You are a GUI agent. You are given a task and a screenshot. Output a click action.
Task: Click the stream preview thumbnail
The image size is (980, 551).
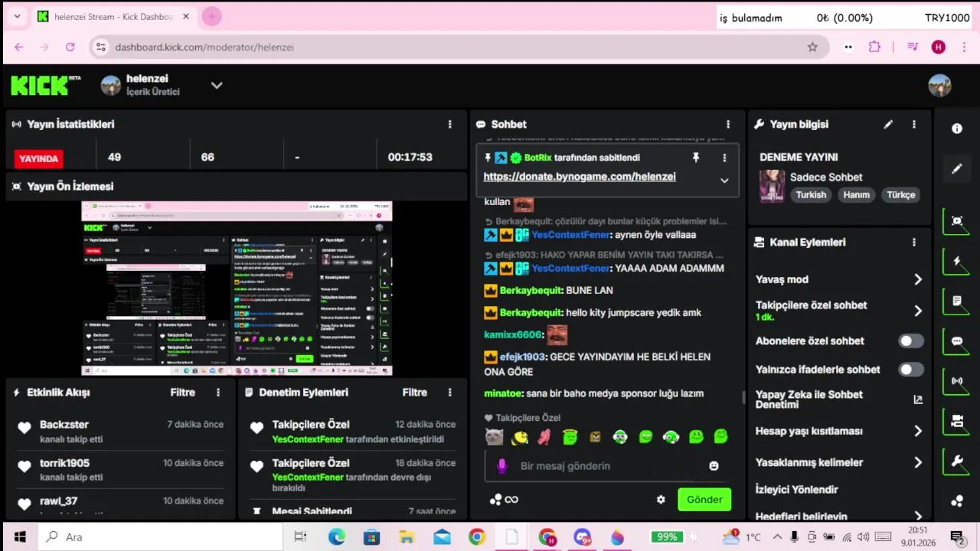click(237, 289)
